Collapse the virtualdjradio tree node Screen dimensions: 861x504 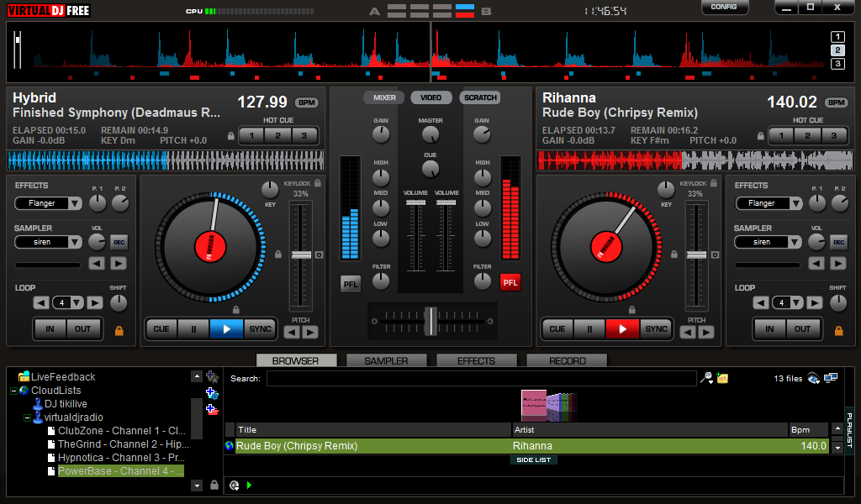click(x=27, y=417)
